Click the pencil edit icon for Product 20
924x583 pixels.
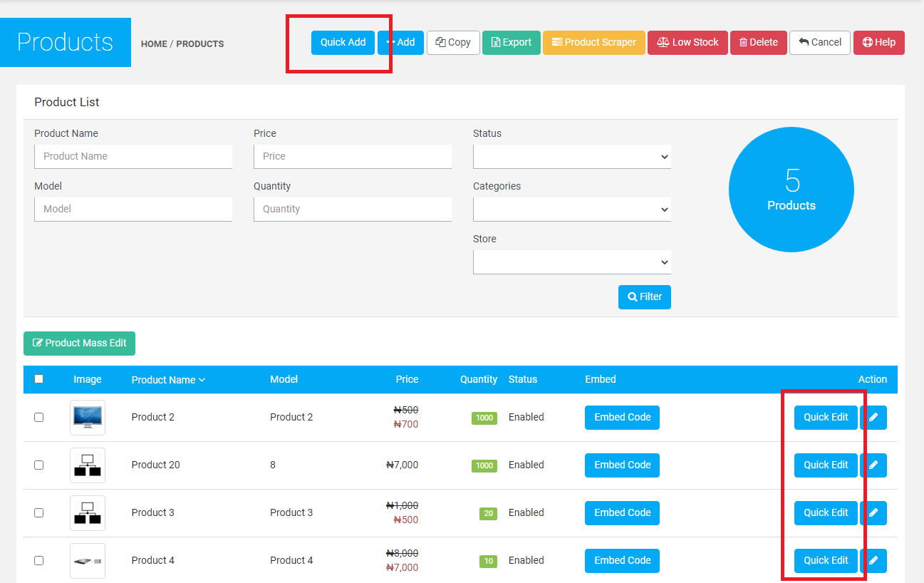click(x=873, y=465)
